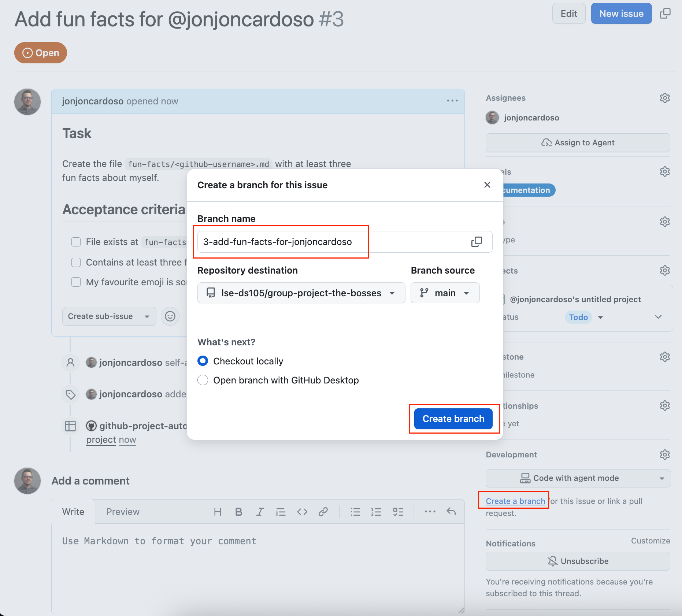Insert a link using the toolbar icon
Screen dimensions: 682x616
click(323, 512)
